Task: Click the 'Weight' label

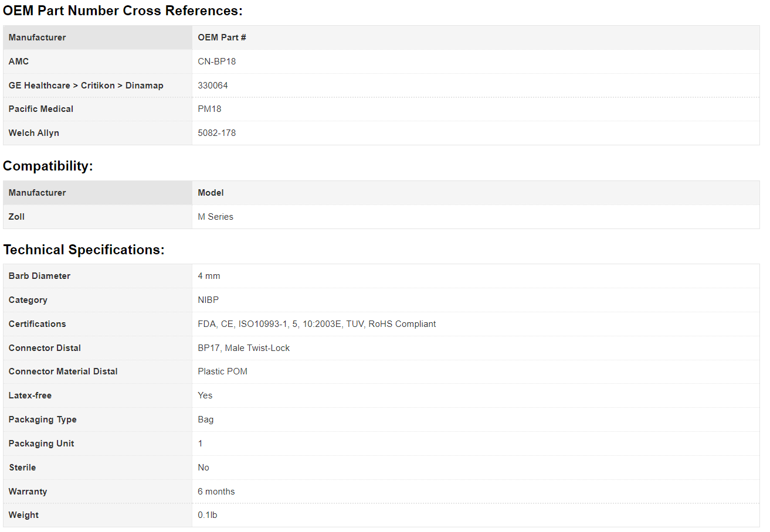Action: point(23,515)
